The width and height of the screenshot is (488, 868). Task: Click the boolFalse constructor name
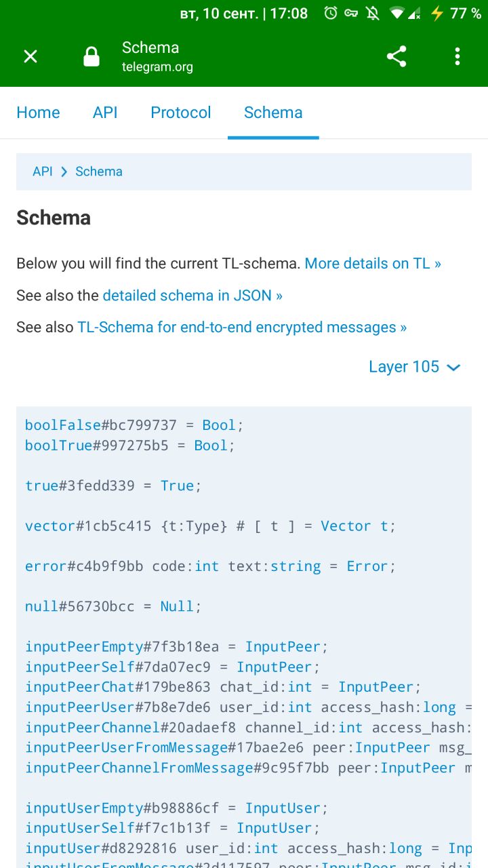coord(63,425)
